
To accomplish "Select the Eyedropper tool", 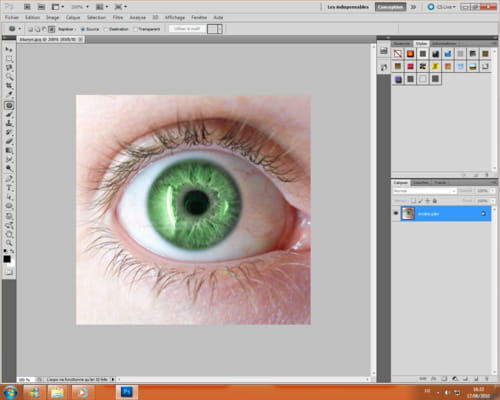I will tap(9, 95).
